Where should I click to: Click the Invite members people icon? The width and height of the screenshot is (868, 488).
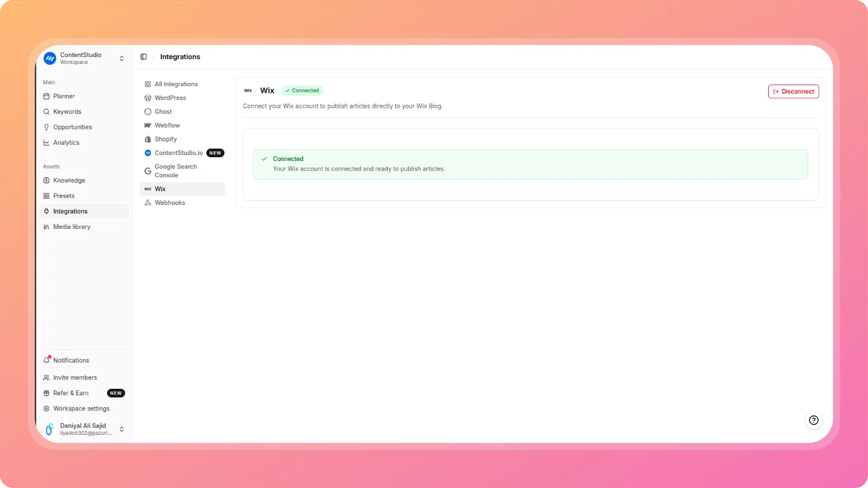47,378
